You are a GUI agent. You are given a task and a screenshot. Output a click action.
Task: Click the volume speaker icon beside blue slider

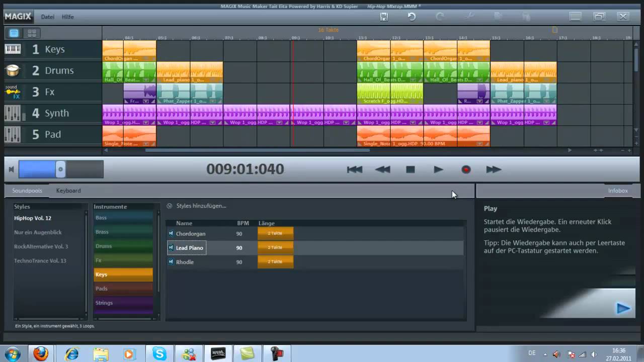click(11, 169)
